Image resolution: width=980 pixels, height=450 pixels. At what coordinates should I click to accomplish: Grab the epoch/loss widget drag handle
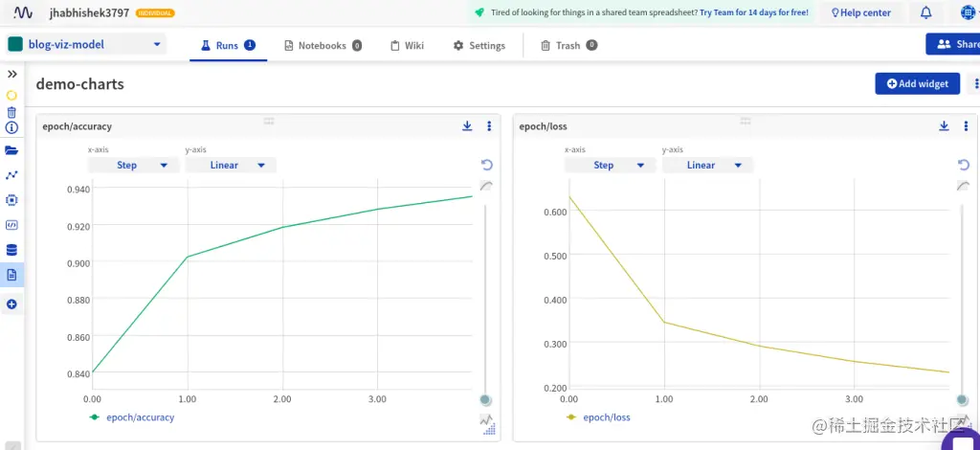(x=745, y=122)
